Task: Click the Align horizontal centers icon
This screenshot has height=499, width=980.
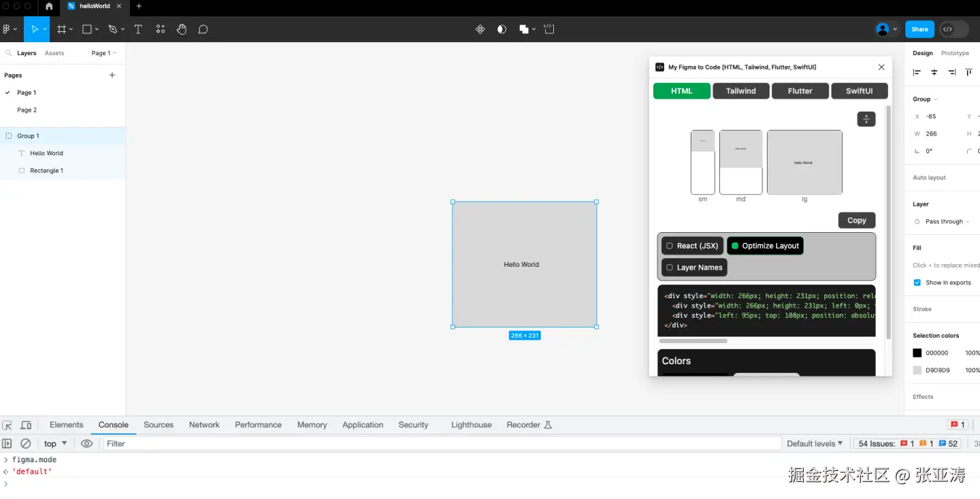Action: pos(934,72)
